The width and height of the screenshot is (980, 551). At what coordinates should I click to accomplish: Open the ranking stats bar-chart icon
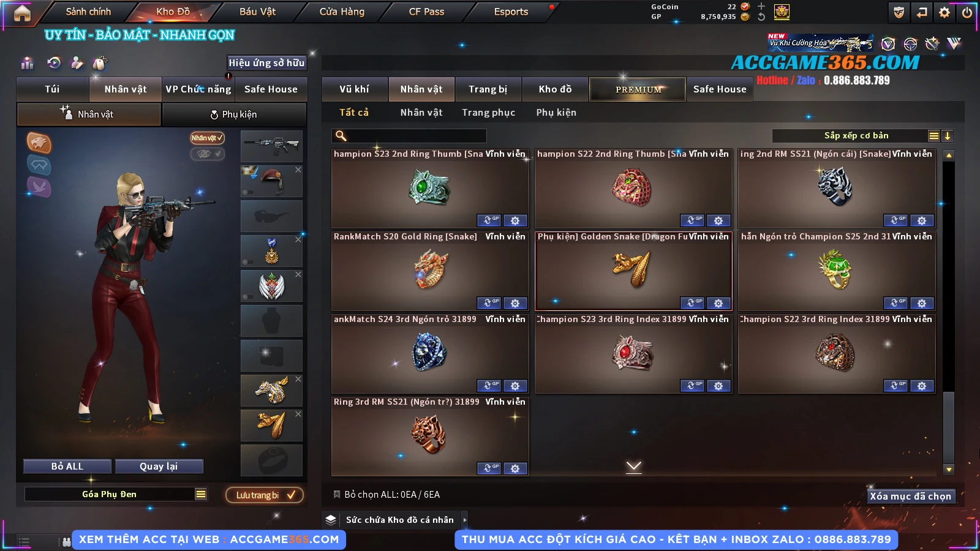click(27, 63)
